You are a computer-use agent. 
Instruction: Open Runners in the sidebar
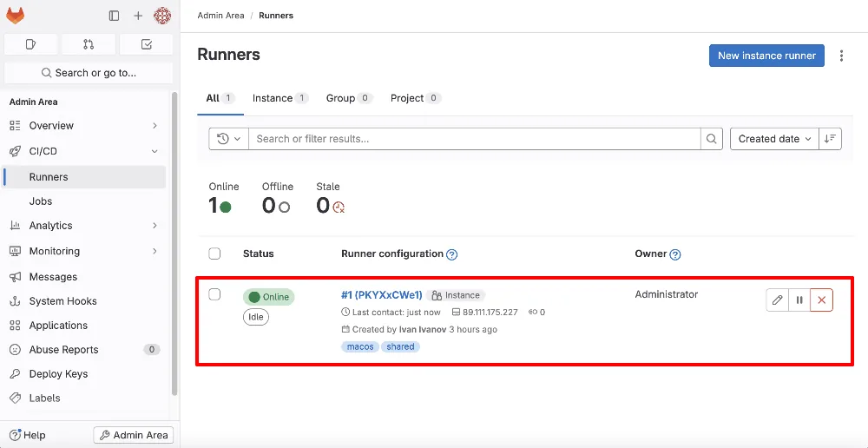pos(84,177)
